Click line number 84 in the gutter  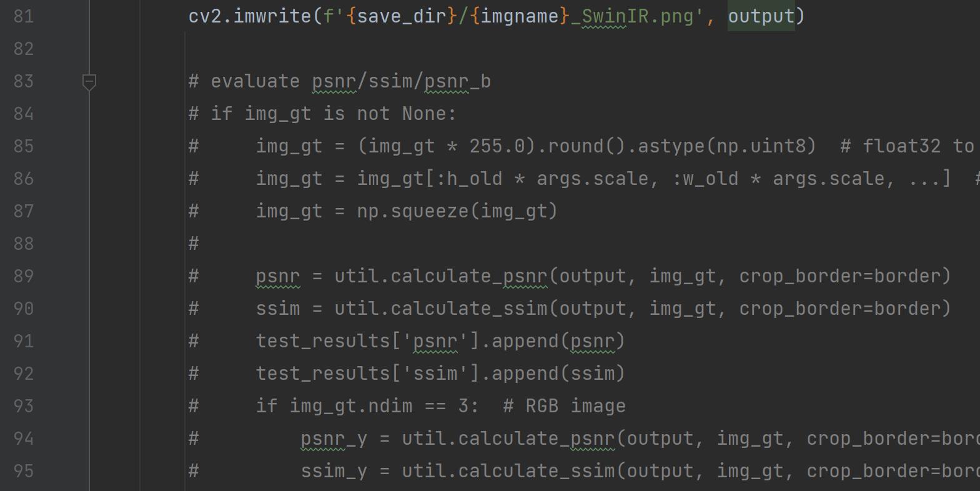click(x=24, y=114)
